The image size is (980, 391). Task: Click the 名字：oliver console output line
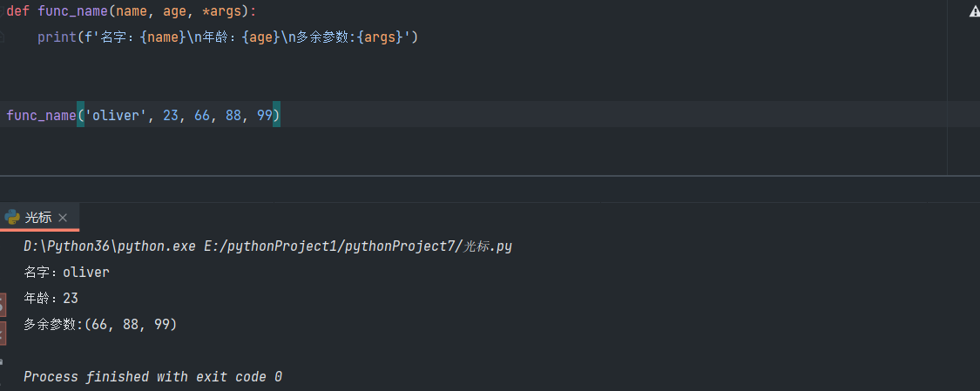(x=67, y=273)
